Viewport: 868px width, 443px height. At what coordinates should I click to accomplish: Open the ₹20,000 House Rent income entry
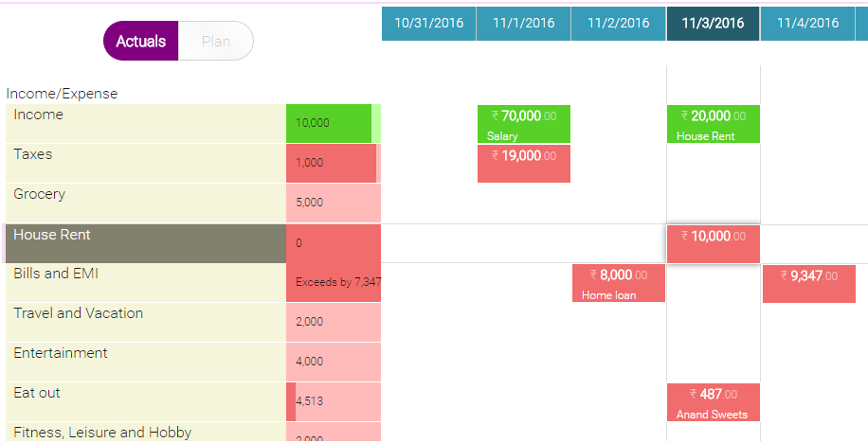(x=713, y=124)
